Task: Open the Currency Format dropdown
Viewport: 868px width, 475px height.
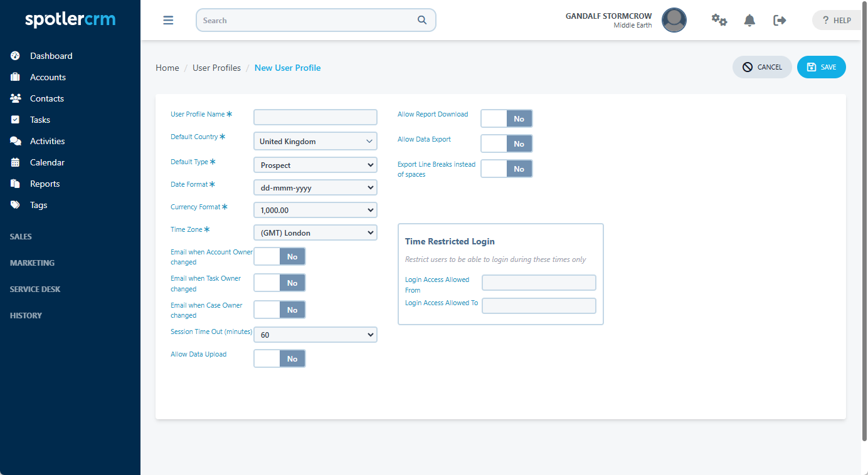Action: pyautogui.click(x=315, y=210)
